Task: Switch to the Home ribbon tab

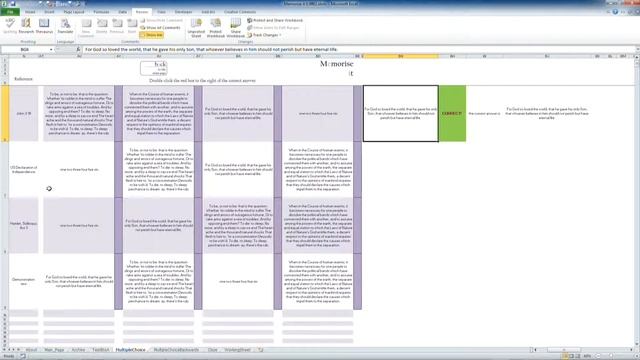Action: (30, 12)
